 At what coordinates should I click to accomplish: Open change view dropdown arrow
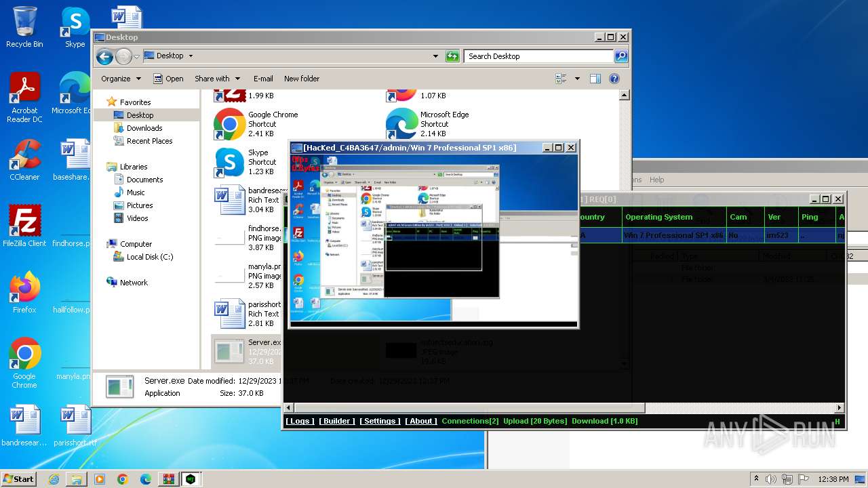tap(578, 79)
